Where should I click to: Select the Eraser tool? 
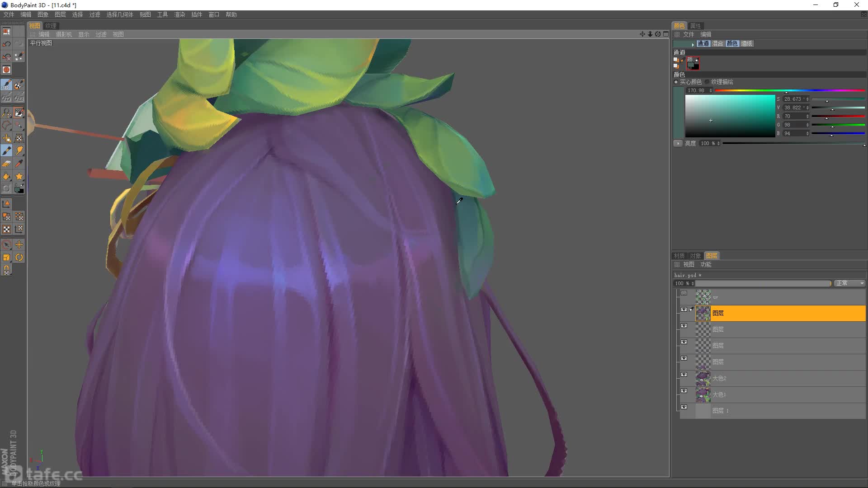[x=6, y=164]
